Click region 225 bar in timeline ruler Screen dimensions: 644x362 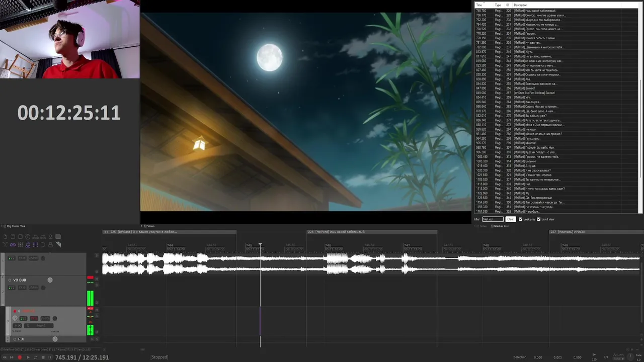(169, 232)
